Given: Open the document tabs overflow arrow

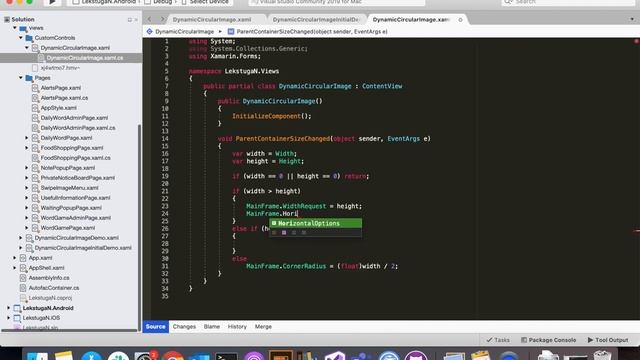Looking at the screenshot, I should point(632,19).
